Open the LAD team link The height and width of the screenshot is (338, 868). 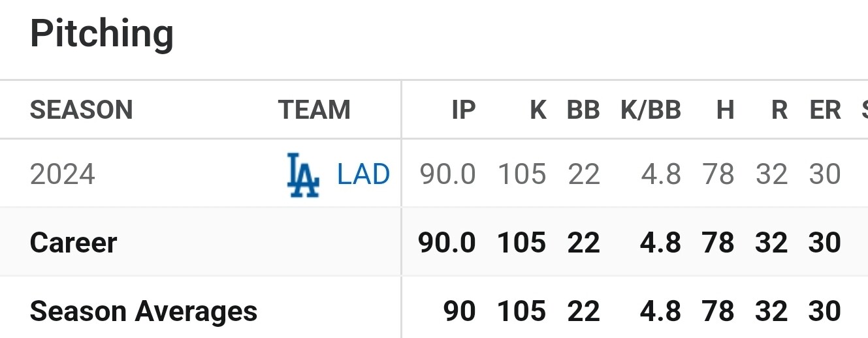coord(363,175)
